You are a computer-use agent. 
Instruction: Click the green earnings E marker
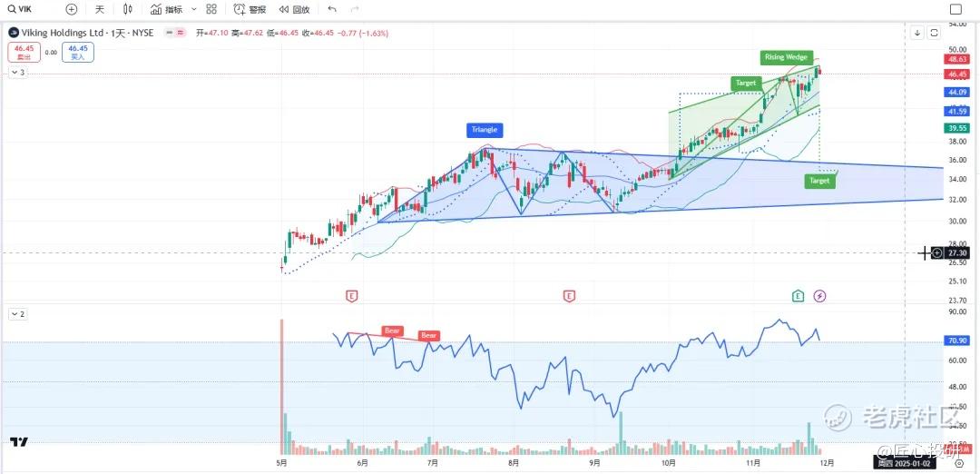[798, 295]
